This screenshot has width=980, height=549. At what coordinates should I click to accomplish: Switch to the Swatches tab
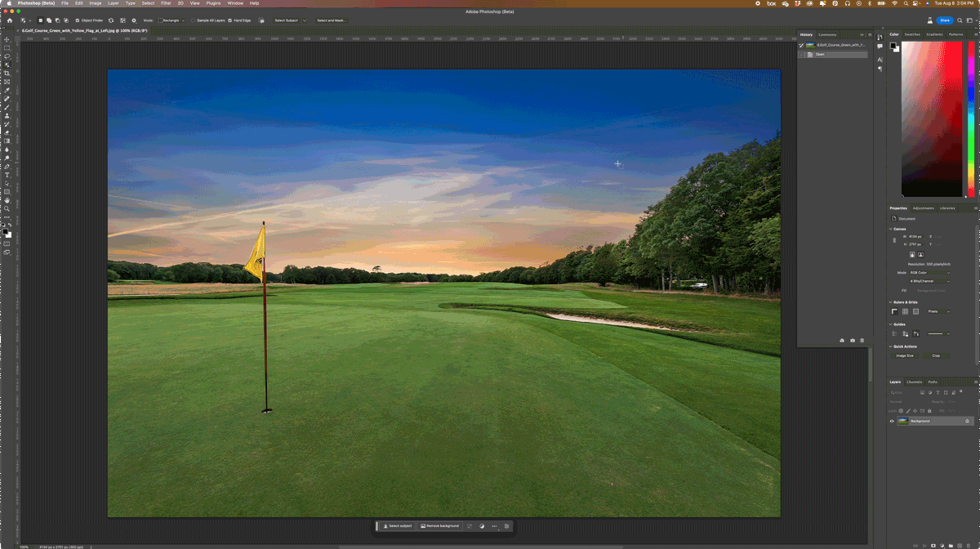click(x=912, y=34)
